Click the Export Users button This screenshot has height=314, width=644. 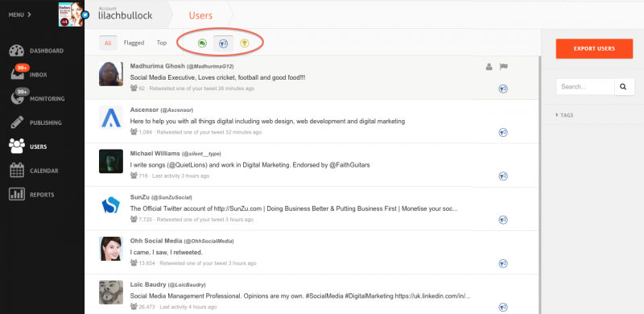tap(594, 48)
